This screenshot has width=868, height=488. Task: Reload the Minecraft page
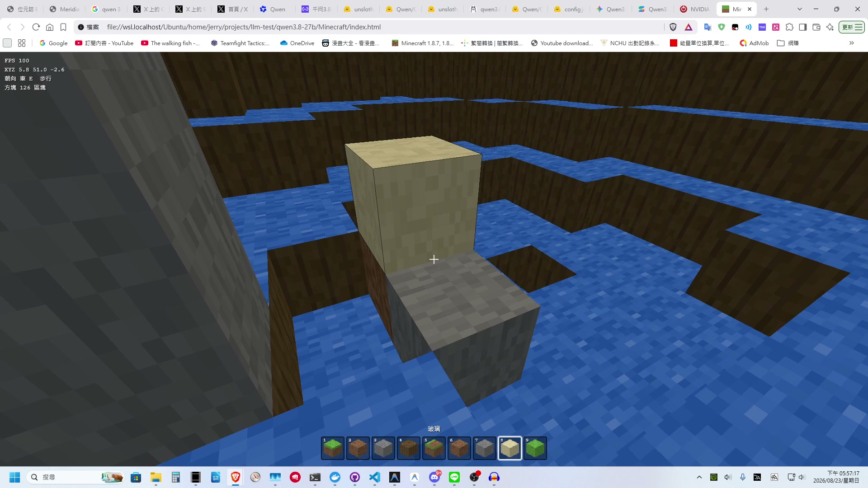click(x=36, y=27)
